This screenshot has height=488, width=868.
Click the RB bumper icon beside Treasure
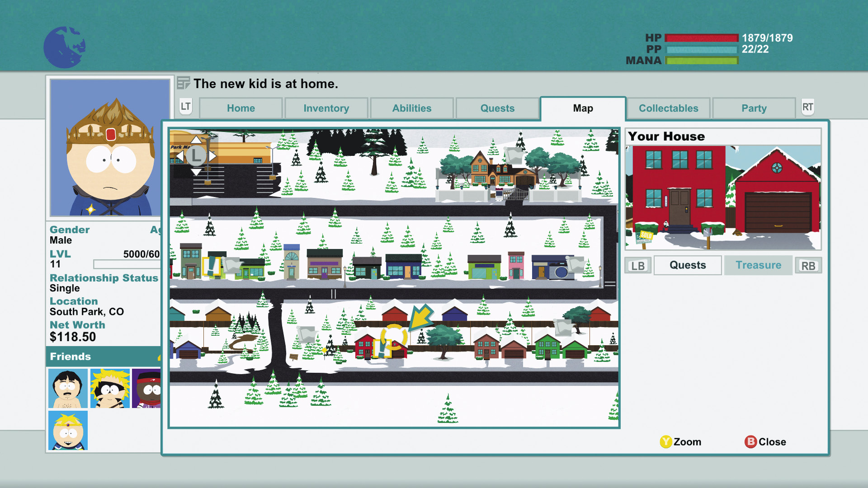tap(808, 266)
